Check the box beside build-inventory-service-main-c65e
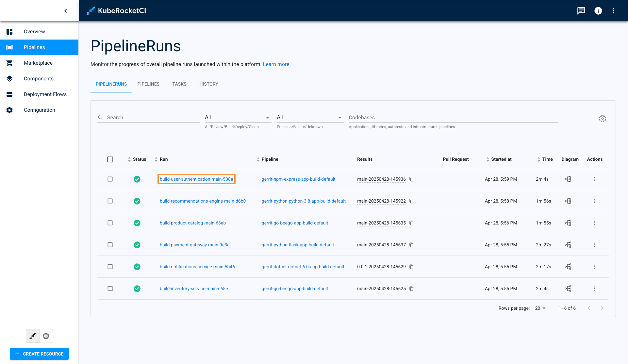 pos(110,289)
